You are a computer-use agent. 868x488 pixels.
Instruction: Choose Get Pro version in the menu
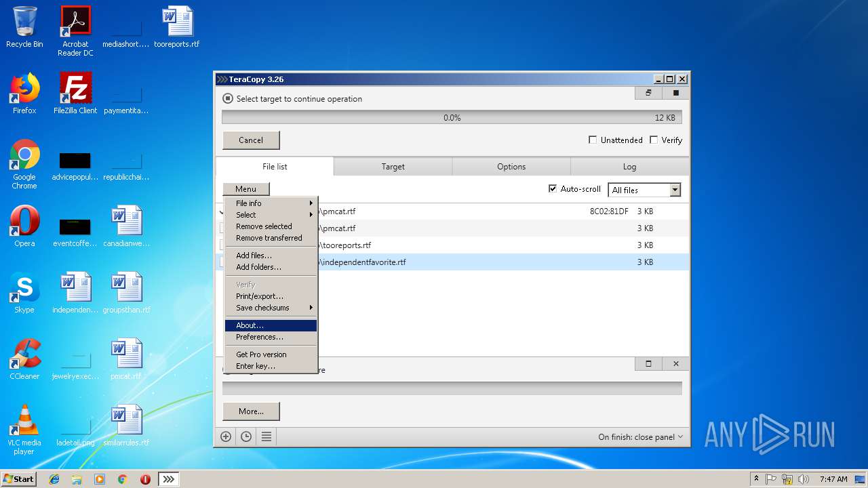pos(271,354)
